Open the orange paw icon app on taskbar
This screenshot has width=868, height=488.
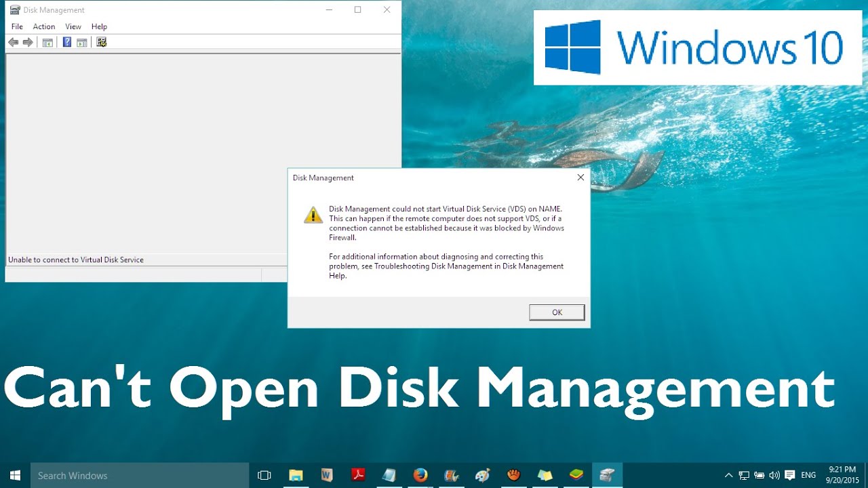click(x=514, y=475)
